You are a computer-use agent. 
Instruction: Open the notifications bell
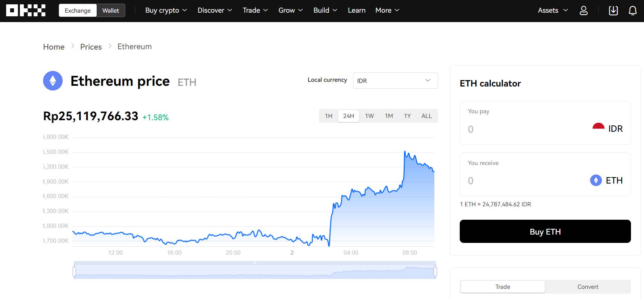coord(633,10)
